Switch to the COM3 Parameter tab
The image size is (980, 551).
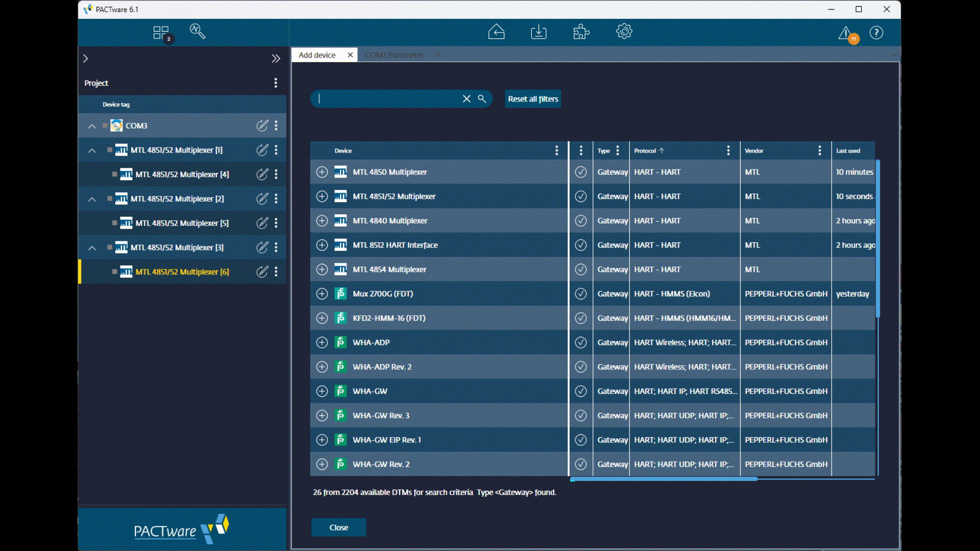click(x=395, y=55)
